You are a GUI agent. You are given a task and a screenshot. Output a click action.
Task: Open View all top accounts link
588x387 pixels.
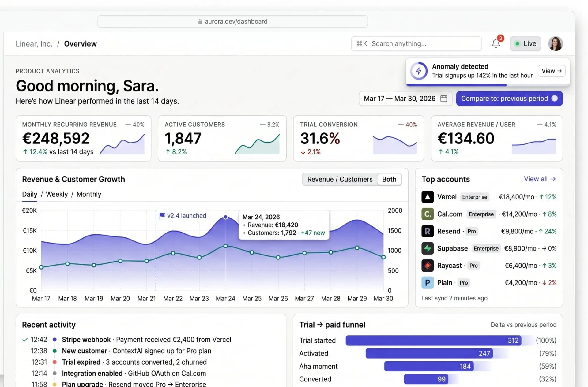540,179
